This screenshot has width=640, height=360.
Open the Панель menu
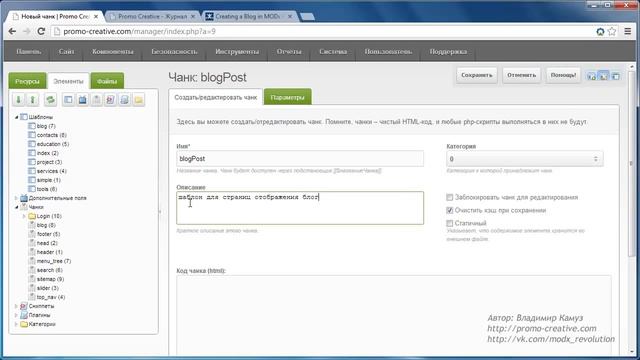coord(29,51)
